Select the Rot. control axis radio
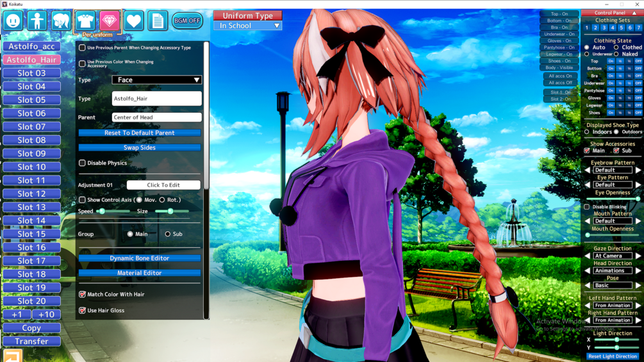 162,200
